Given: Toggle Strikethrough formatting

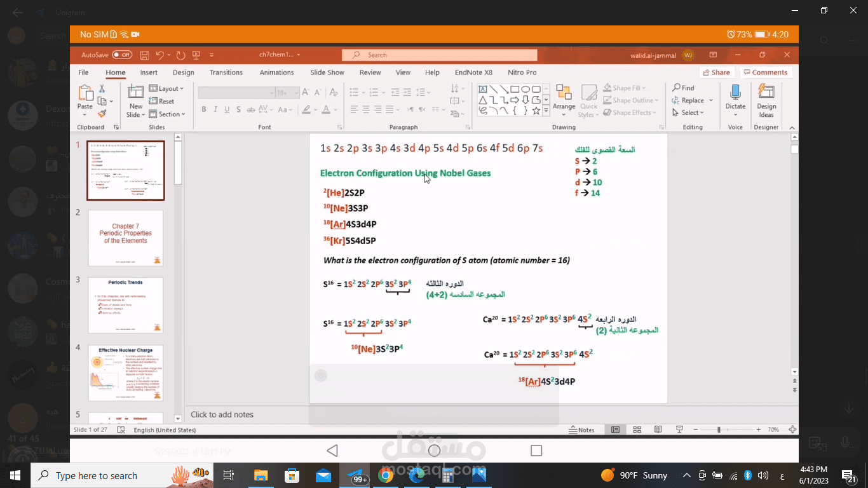Looking at the screenshot, I should tap(251, 110).
